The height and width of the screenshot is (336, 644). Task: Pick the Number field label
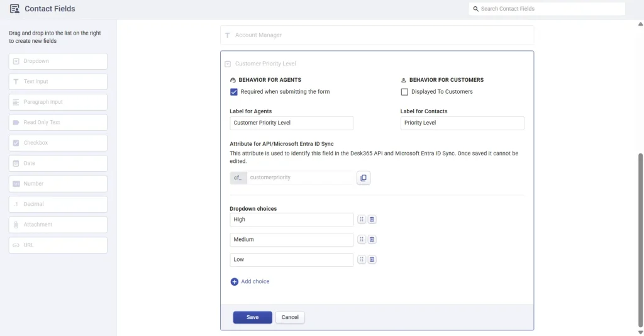33,184
